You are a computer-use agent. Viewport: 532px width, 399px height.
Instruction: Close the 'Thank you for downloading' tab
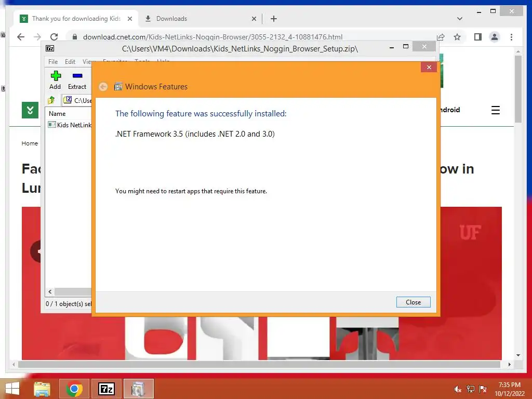(129, 19)
